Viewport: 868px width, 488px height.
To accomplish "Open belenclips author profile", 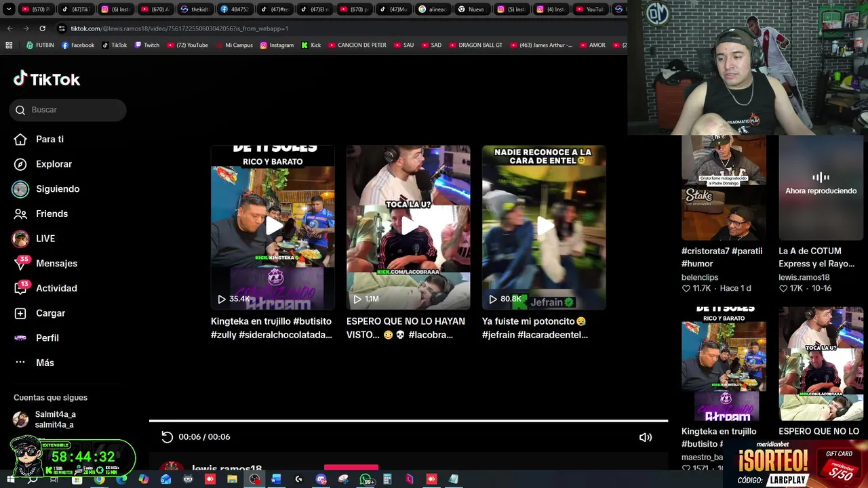I will click(x=700, y=277).
